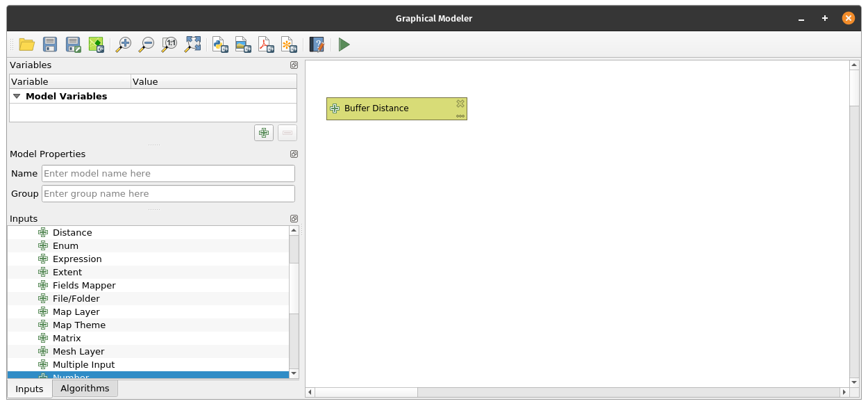Zoom out of the model canvas

click(x=147, y=45)
